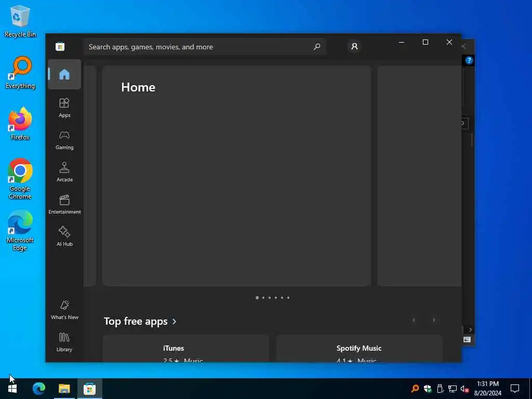Maximize the Microsoft Store window
This screenshot has width=532, height=399.
[425, 42]
